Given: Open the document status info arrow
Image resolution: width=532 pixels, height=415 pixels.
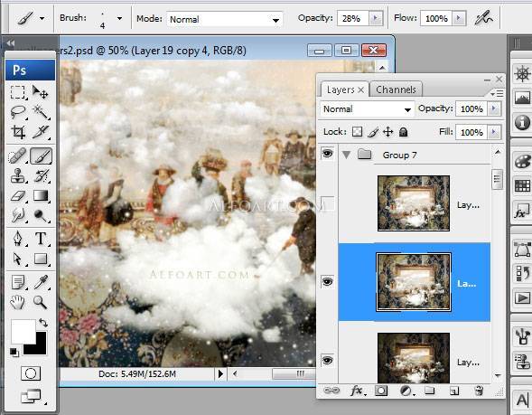Looking at the screenshot, I should click(x=220, y=373).
